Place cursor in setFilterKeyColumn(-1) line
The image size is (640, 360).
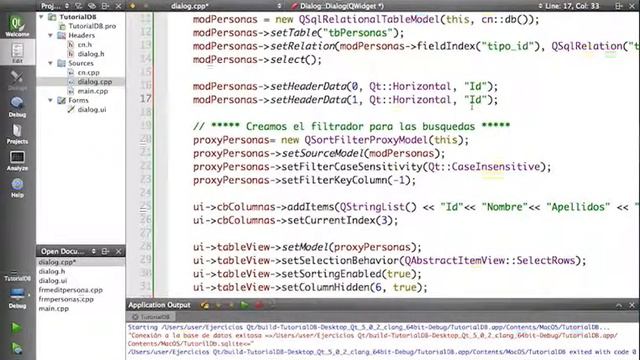(x=304, y=180)
